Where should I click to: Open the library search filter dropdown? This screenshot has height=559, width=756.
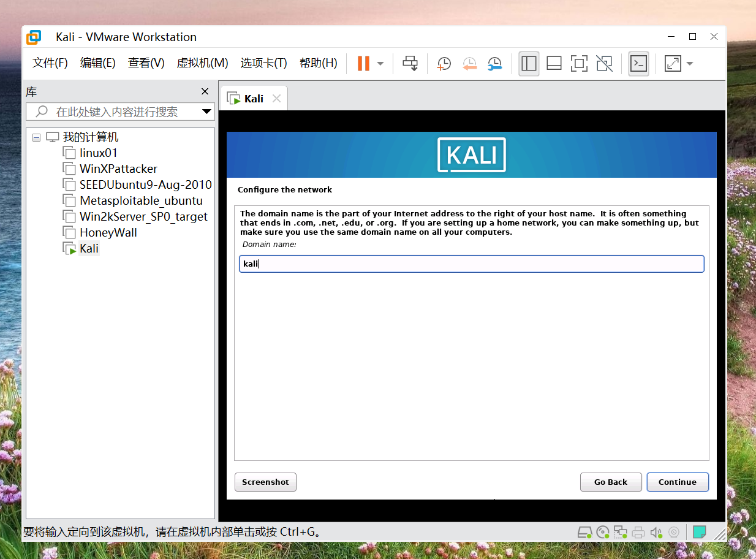[206, 112]
